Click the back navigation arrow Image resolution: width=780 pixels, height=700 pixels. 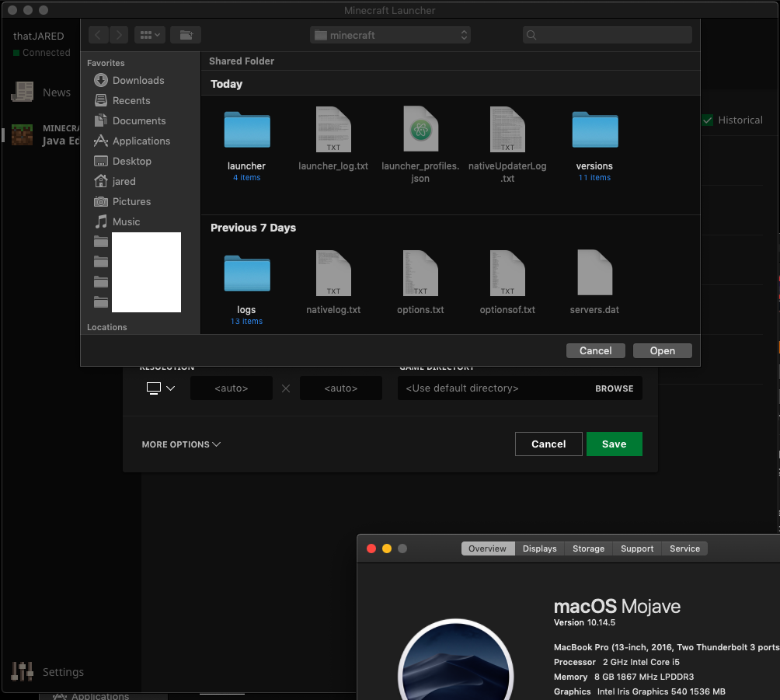pyautogui.click(x=98, y=35)
